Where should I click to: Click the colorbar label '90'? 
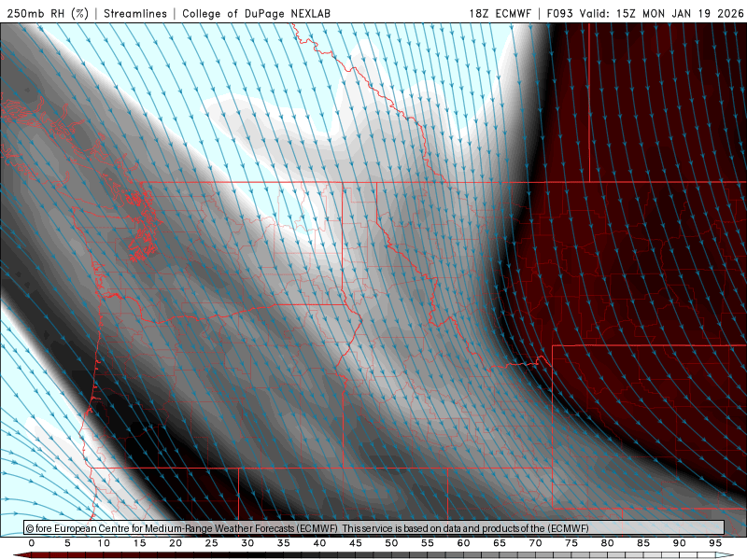(x=680, y=543)
